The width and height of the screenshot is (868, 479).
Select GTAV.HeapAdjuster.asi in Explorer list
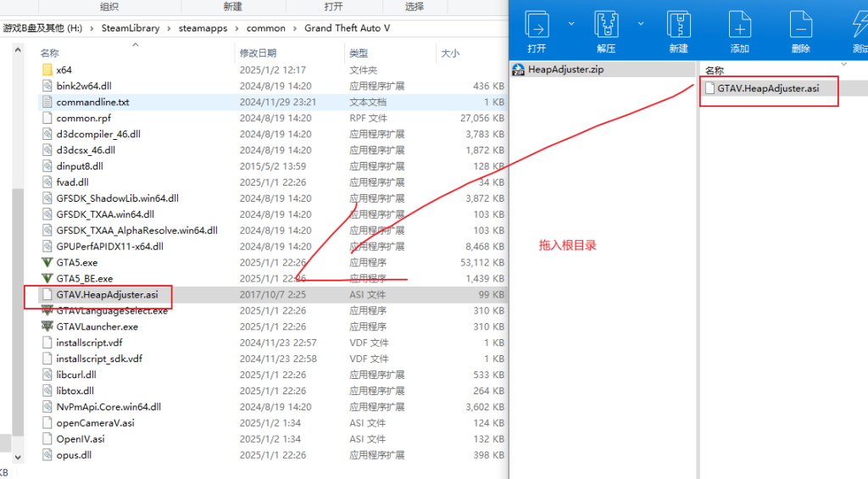click(107, 294)
